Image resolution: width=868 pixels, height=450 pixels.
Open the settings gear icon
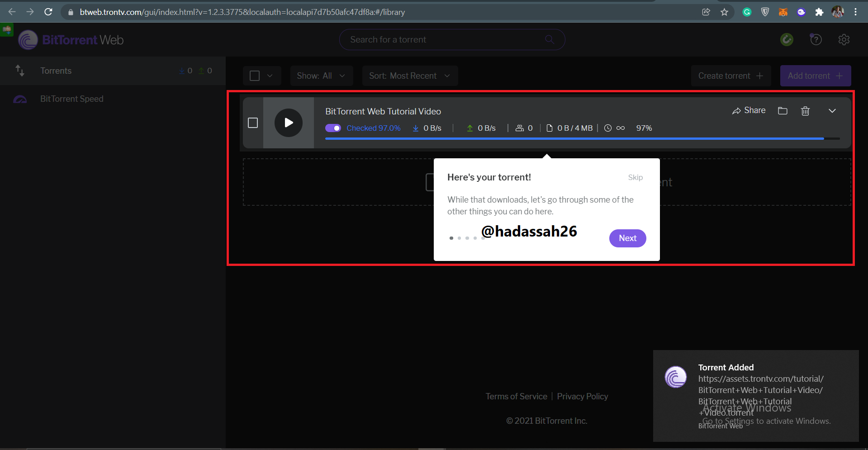[844, 40]
